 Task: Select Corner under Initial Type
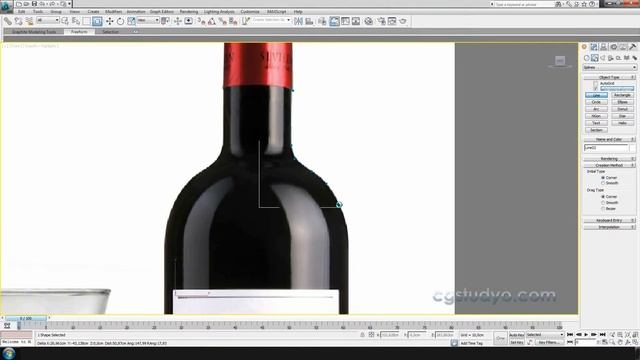[x=603, y=178]
